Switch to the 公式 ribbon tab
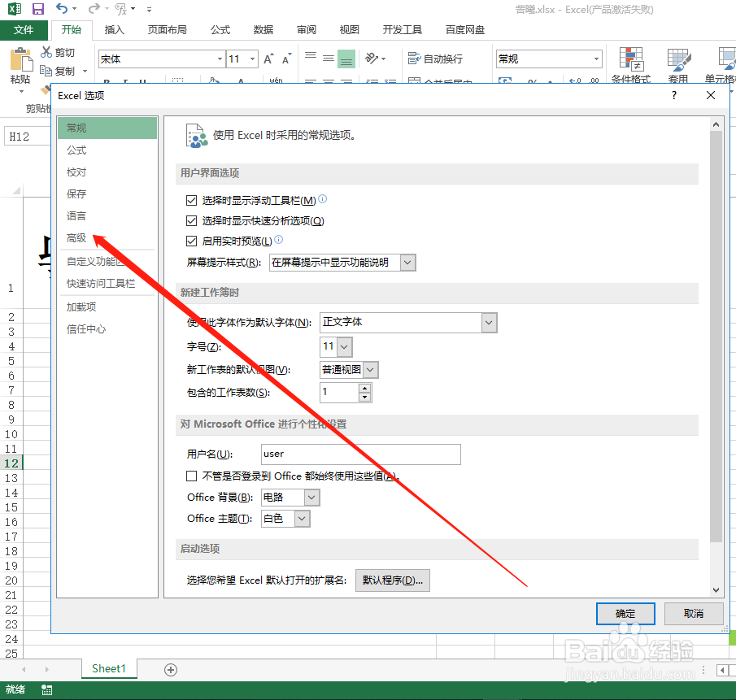 pos(220,30)
